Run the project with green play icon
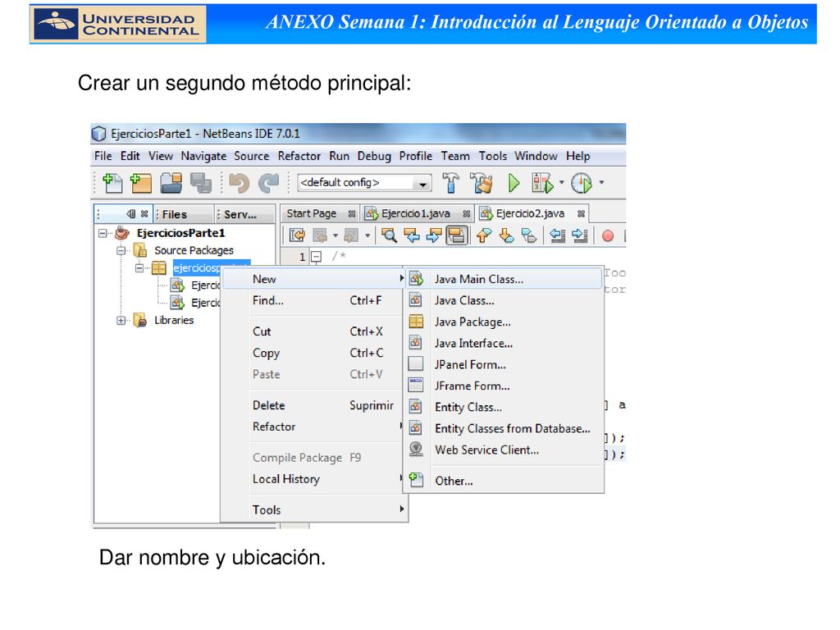 click(x=514, y=183)
